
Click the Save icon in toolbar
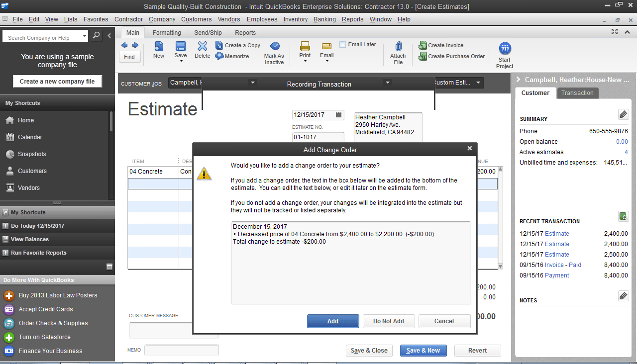click(x=181, y=46)
